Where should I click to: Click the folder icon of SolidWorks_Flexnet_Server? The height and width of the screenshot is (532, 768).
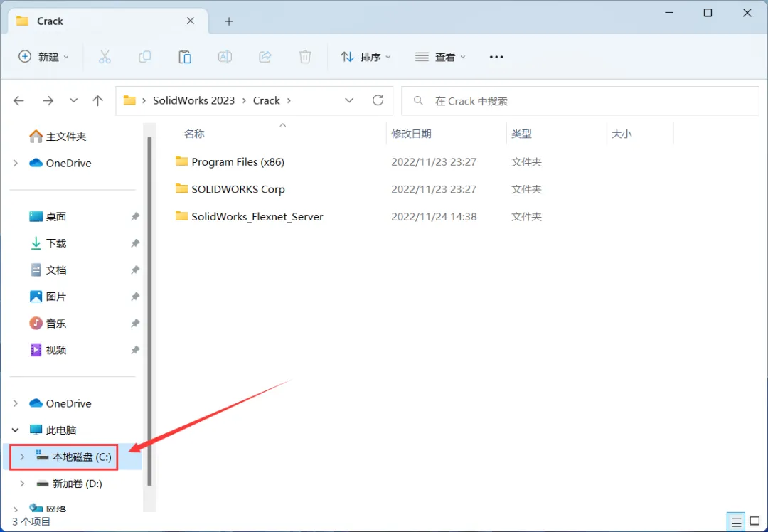182,216
